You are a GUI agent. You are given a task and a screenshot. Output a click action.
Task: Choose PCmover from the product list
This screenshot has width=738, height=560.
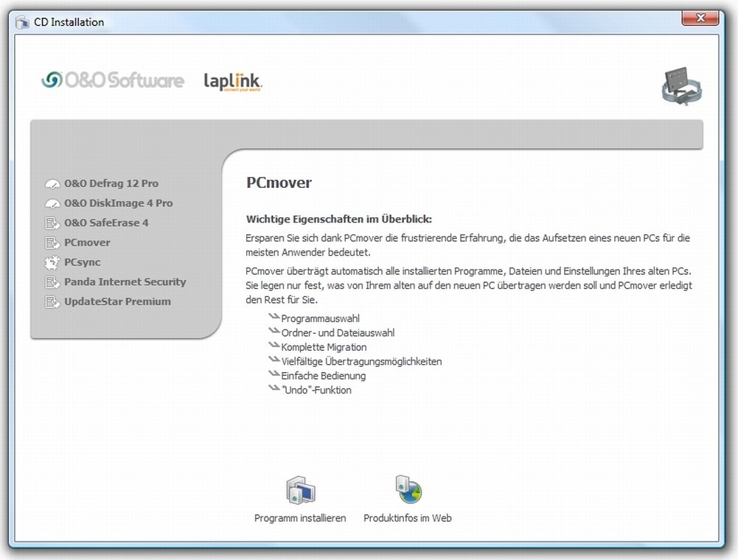pyautogui.click(x=87, y=243)
